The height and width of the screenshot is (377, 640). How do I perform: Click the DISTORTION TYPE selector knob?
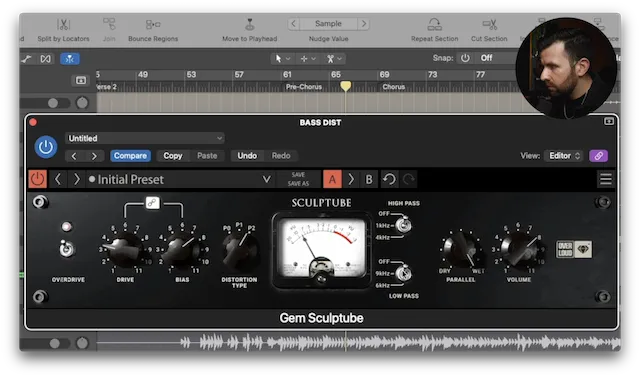(240, 250)
